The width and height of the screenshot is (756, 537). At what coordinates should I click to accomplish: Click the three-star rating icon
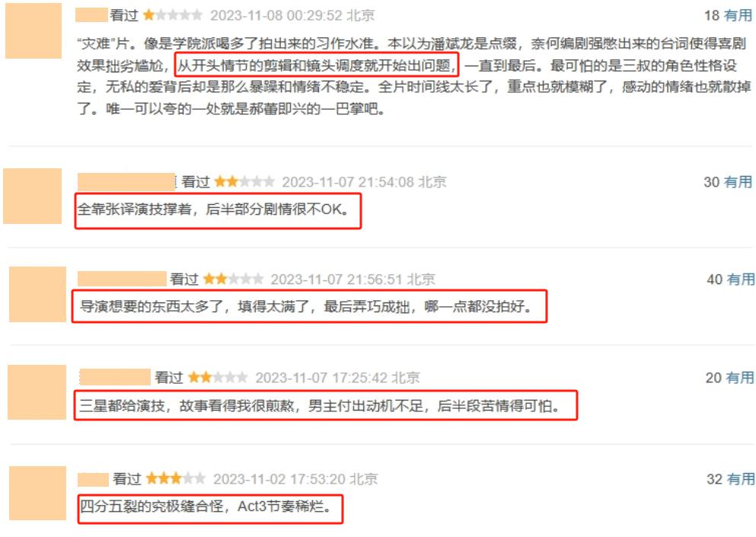coord(176,478)
